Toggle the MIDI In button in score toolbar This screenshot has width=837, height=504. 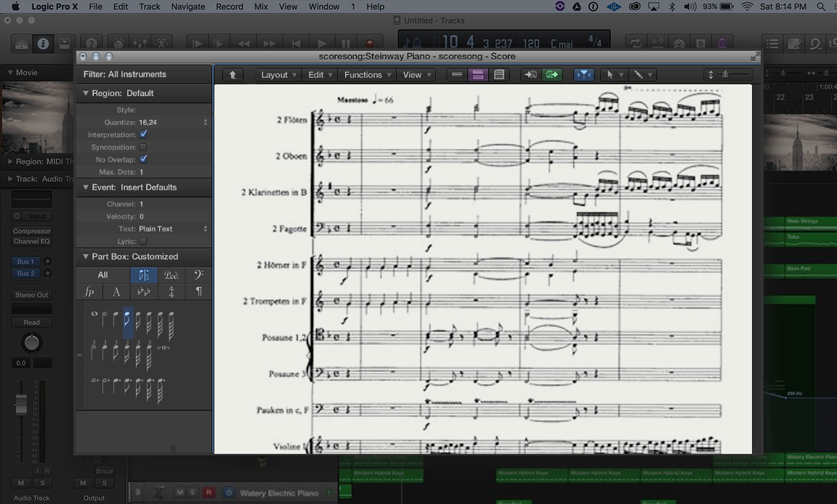[530, 75]
